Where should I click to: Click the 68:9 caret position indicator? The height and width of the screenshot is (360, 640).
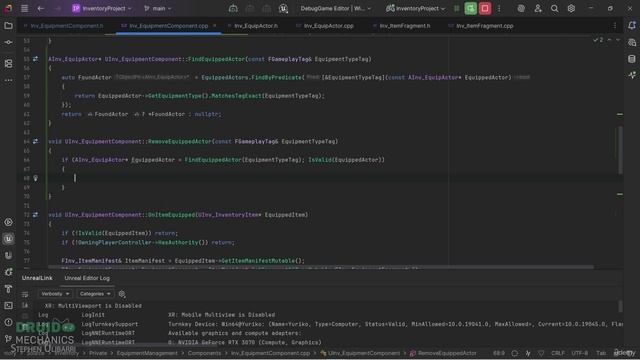[x=499, y=353]
